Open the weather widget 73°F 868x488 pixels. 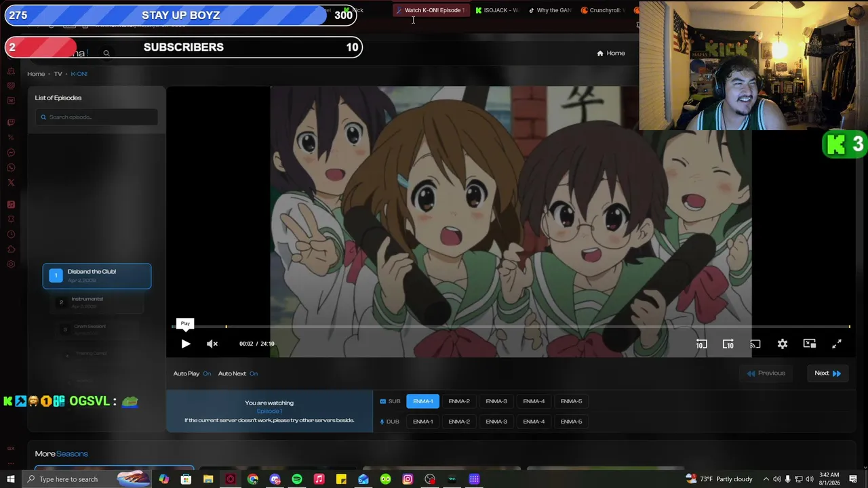pos(719,479)
